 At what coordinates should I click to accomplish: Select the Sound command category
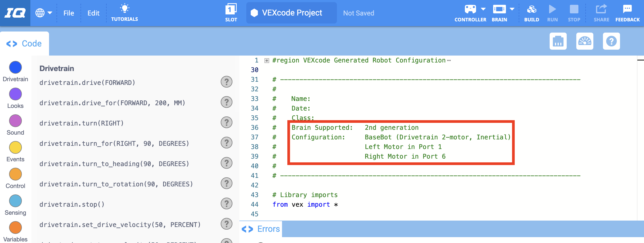[15, 120]
